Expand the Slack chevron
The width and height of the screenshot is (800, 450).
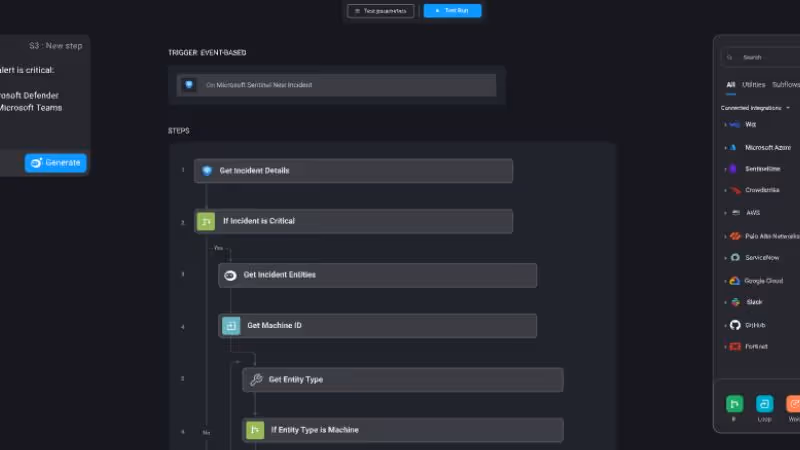[726, 302]
